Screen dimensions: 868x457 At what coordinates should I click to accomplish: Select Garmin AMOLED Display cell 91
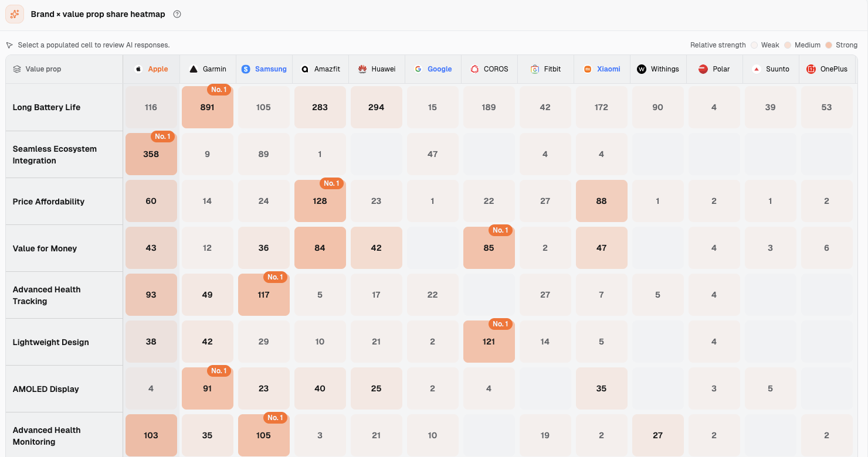click(x=208, y=388)
